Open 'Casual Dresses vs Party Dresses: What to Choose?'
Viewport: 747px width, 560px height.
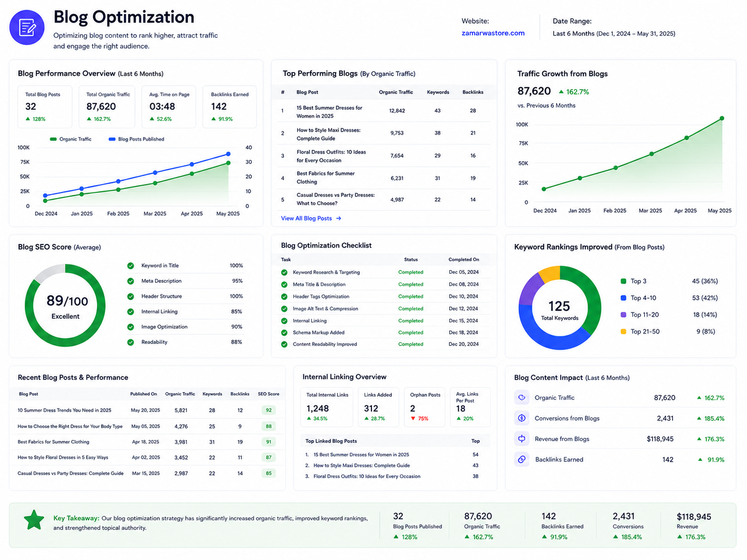pyautogui.click(x=384, y=200)
